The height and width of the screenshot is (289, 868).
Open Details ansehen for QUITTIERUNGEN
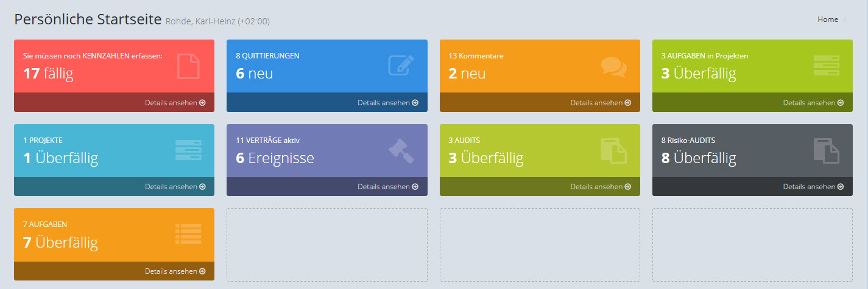pos(387,103)
